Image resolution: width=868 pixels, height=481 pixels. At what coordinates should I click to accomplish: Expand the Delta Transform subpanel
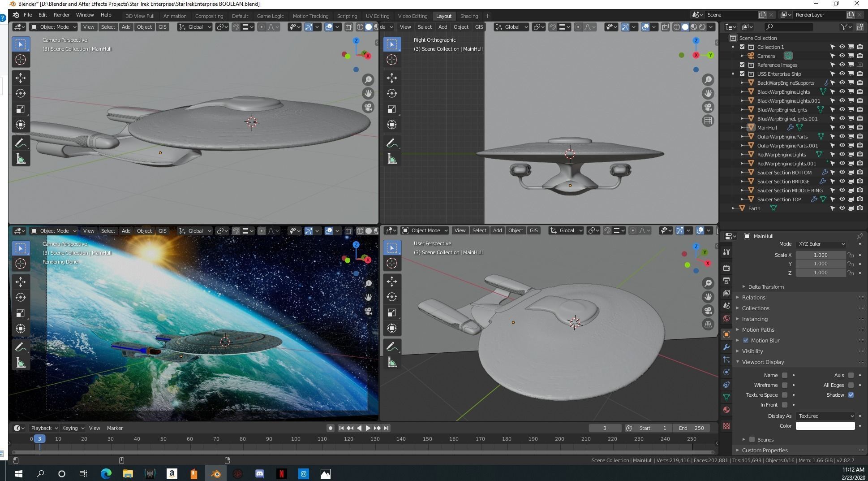(x=765, y=287)
